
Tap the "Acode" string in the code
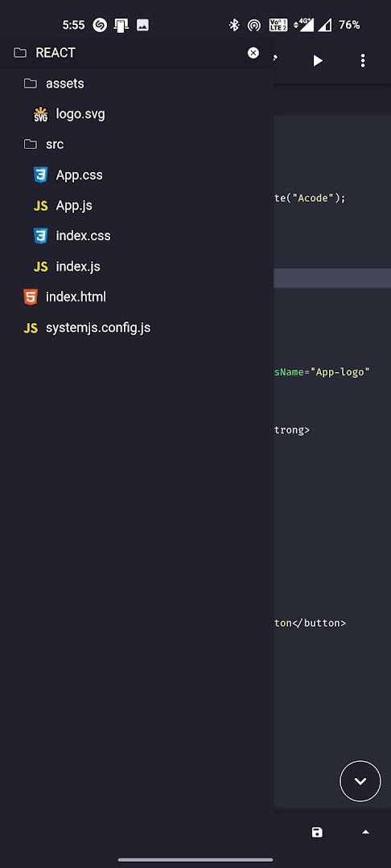pyautogui.click(x=314, y=199)
